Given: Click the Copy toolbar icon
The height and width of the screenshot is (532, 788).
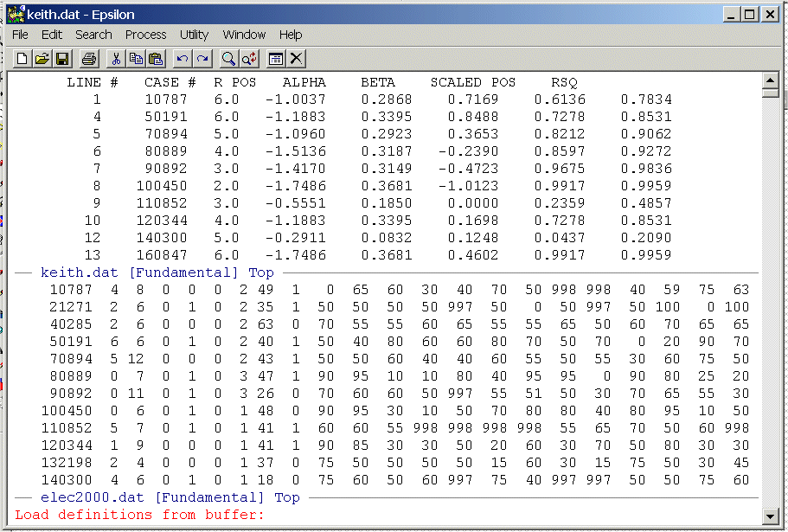Looking at the screenshot, I should click(x=136, y=59).
